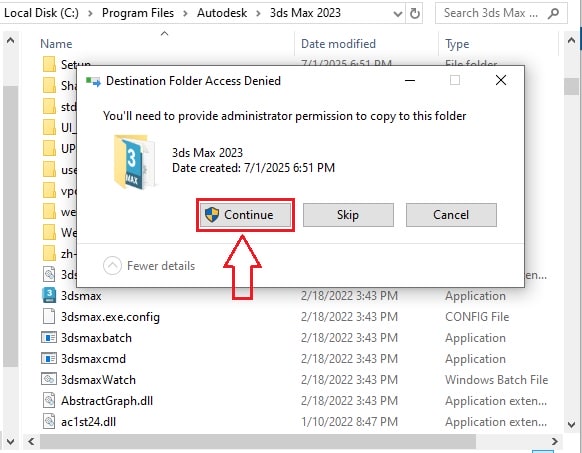Select the AbstractGraph.dll file icon
This screenshot has width=582, height=453.
point(49,401)
